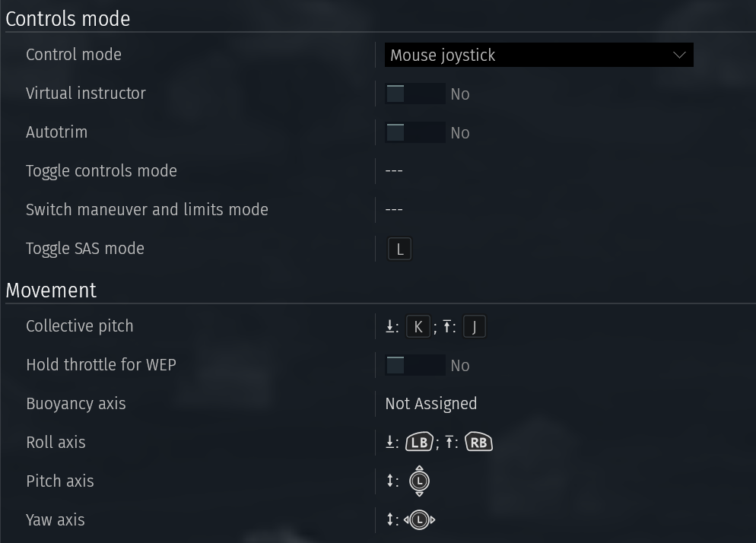Screen dimensions: 756x543
Task: Turn on the Autotrim switch
Action: [415, 132]
